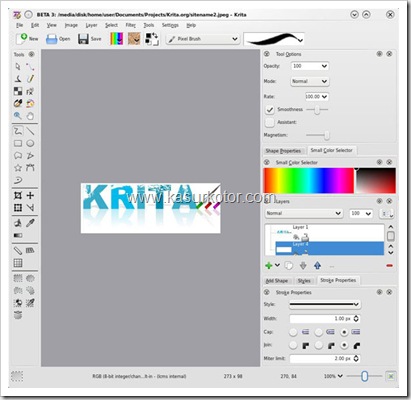411x400 pixels.
Task: Select the elliptical selection tool
Action: click(30, 278)
